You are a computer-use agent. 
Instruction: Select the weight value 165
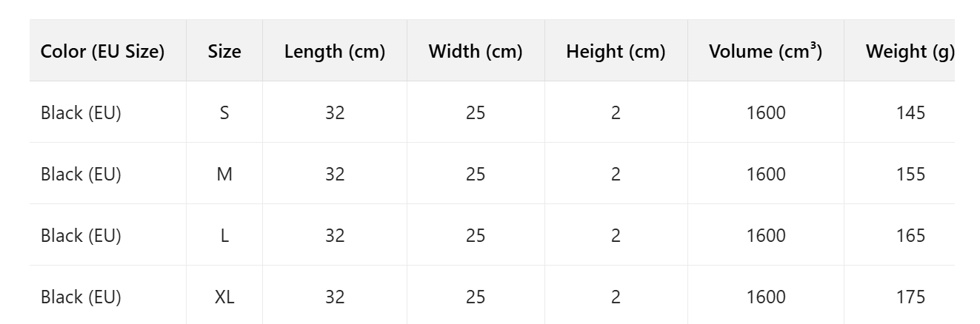click(910, 236)
